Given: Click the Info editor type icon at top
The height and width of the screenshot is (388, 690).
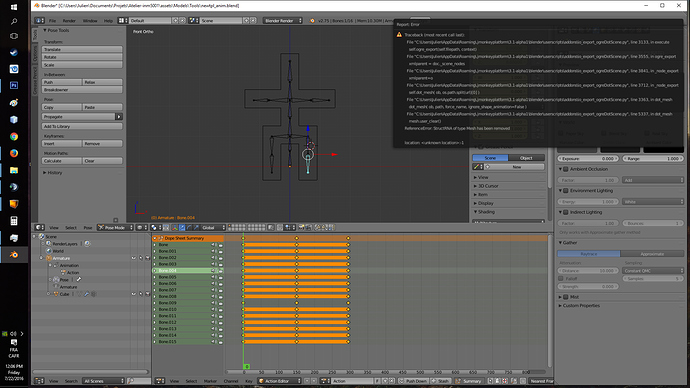Looking at the screenshot, I should click(40, 21).
